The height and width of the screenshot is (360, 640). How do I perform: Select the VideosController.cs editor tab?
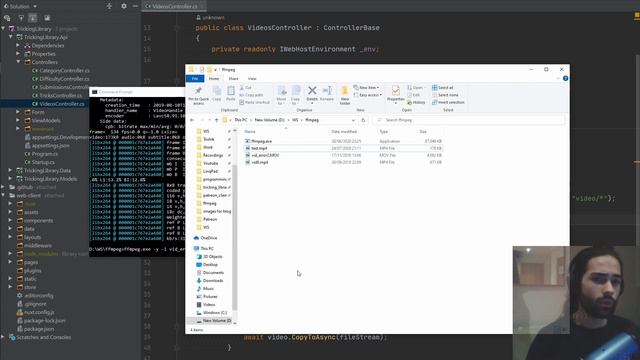(x=174, y=6)
